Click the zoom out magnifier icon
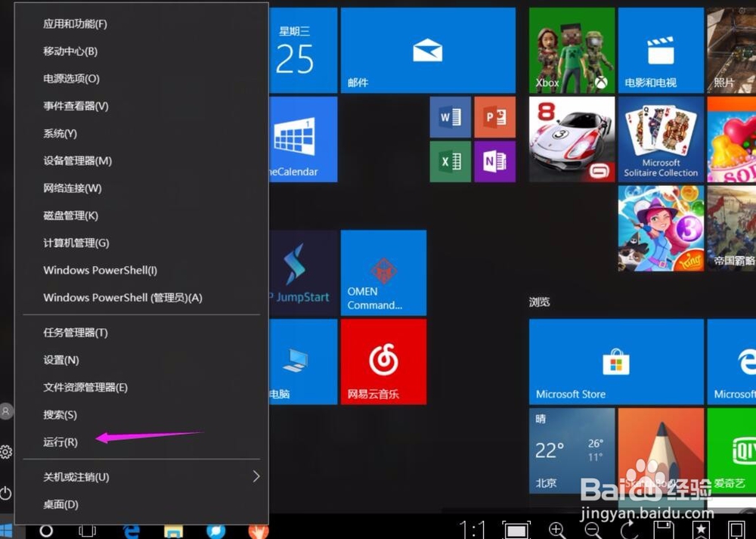Viewport: 756px width, 539px height. pyautogui.click(x=593, y=530)
